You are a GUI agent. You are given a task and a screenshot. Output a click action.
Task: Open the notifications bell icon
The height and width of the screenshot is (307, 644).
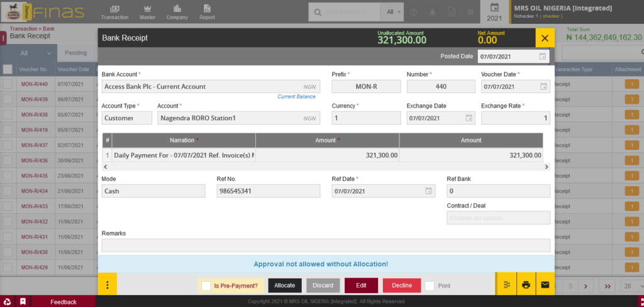tap(433, 13)
